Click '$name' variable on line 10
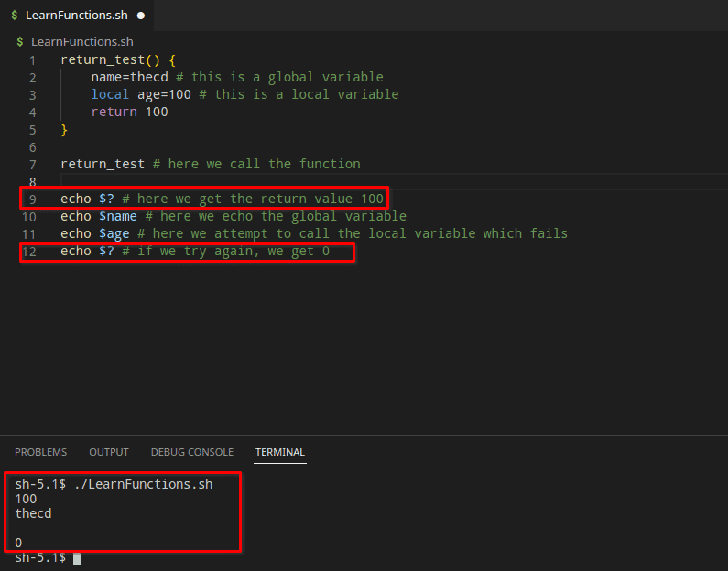Viewport: 728px width, 571px height. coord(118,217)
